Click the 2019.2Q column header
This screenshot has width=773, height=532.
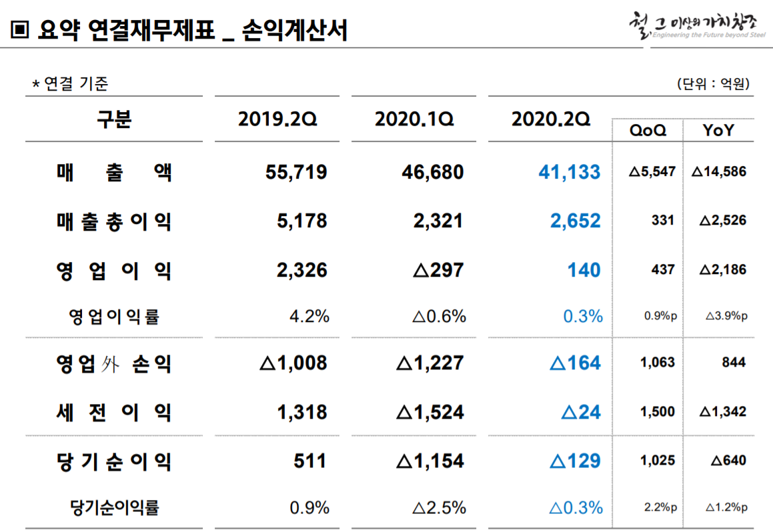[277, 120]
